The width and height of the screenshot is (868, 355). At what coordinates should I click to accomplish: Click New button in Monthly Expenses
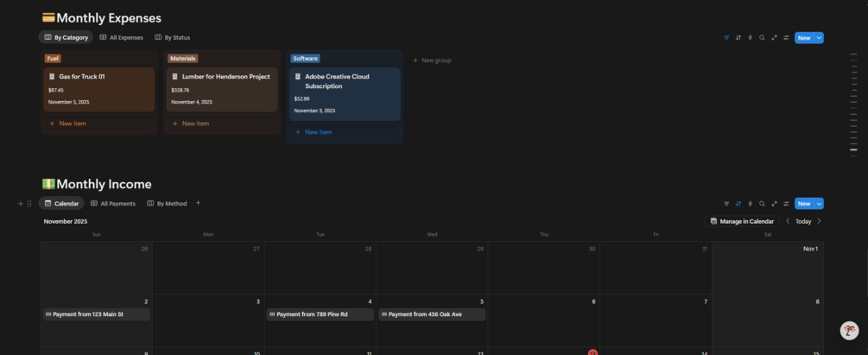click(x=804, y=38)
